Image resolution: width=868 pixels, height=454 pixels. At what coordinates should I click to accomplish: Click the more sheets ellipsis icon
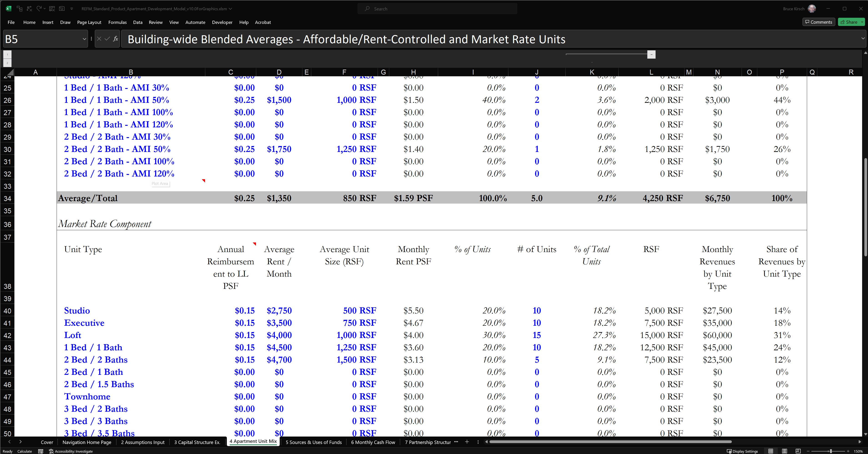pos(456,441)
